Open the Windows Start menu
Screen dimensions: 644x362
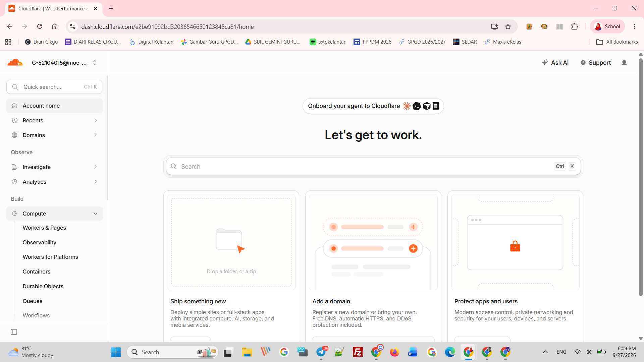click(116, 352)
